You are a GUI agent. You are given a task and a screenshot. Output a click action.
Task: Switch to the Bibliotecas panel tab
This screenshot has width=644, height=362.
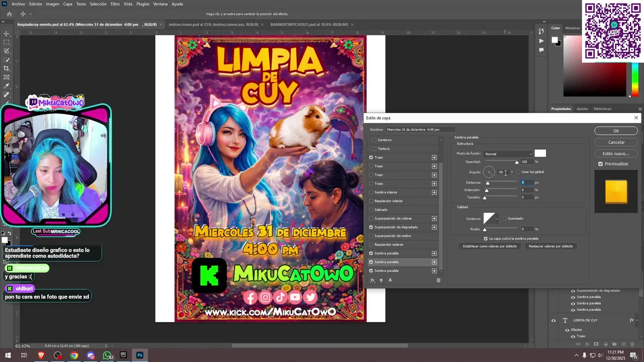[602, 109]
